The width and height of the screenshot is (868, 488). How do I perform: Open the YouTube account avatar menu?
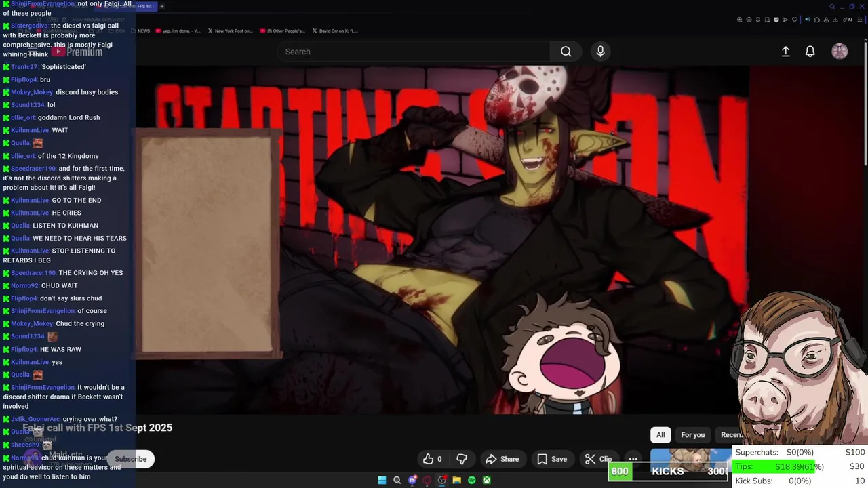pos(840,52)
